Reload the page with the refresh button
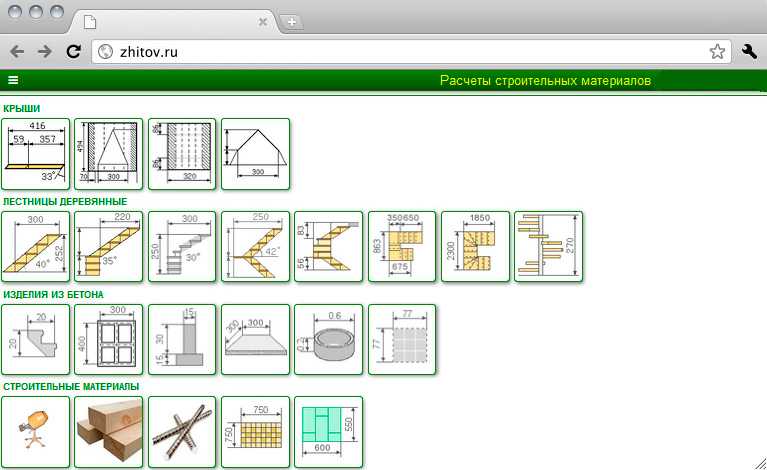 (x=73, y=51)
